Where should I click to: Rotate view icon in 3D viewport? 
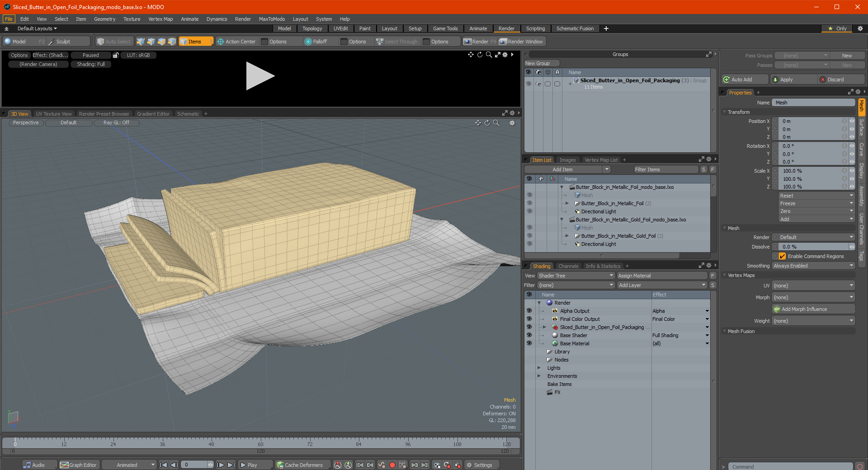tap(487, 123)
